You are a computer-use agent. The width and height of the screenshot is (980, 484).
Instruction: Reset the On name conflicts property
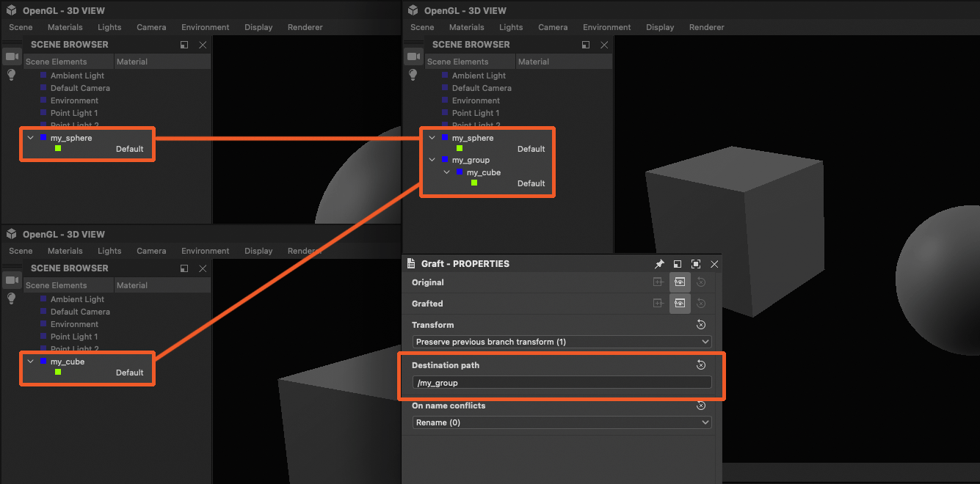701,405
